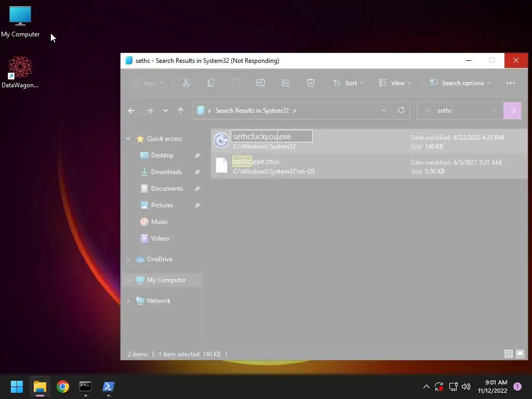Click the sethc.exe.mui file name
Screen dimensions: 532x399
pyautogui.click(x=256, y=162)
